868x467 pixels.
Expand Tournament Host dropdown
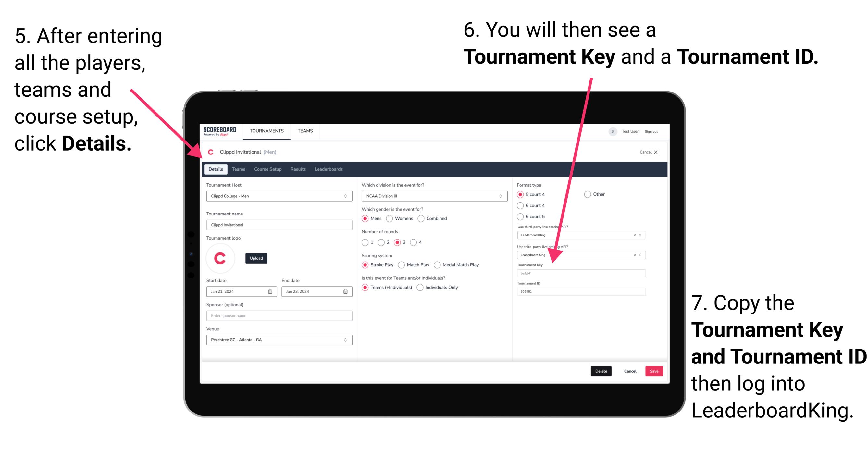[x=345, y=196]
